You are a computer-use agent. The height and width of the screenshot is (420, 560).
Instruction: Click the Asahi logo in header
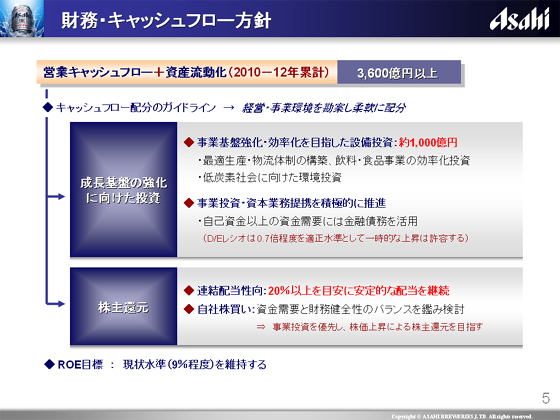[x=519, y=20]
